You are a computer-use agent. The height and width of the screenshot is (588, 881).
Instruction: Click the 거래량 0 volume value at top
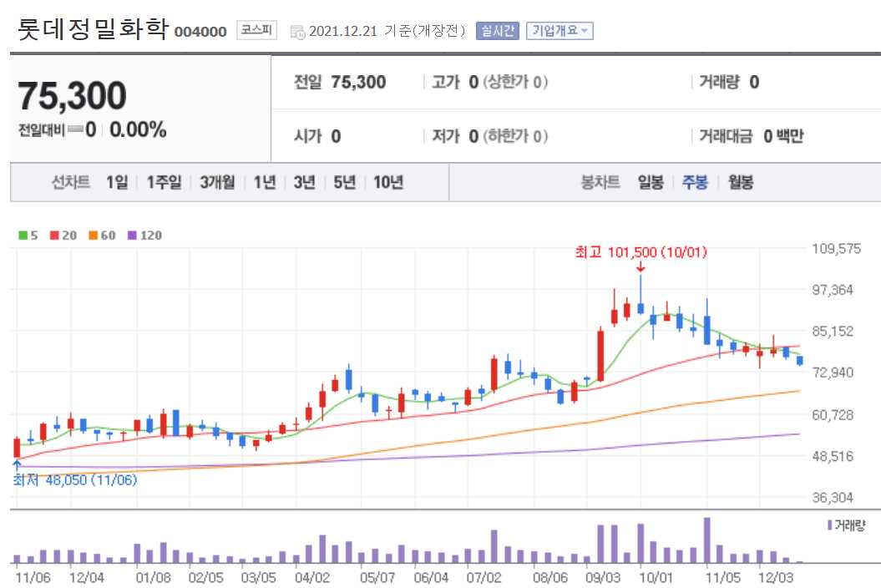click(x=729, y=82)
